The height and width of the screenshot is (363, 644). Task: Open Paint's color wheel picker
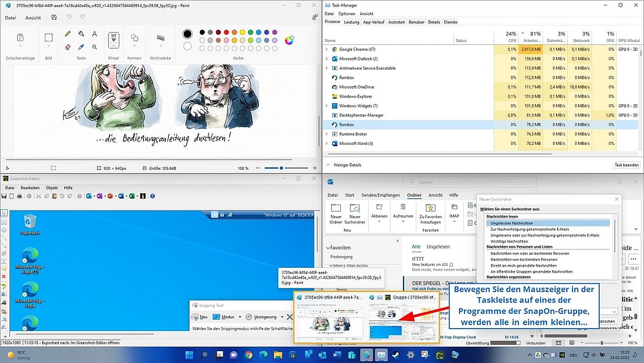(x=290, y=40)
